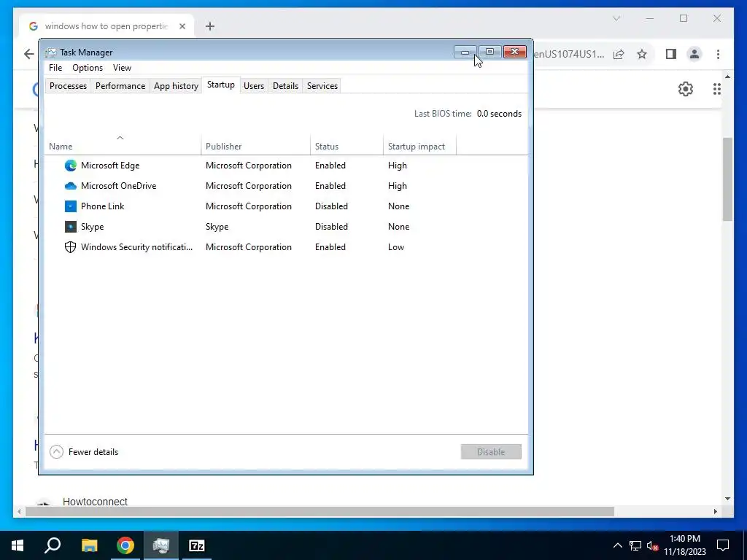Screen dimensions: 747x560
Task: Open the Google apps grid icon
Action: point(717,89)
